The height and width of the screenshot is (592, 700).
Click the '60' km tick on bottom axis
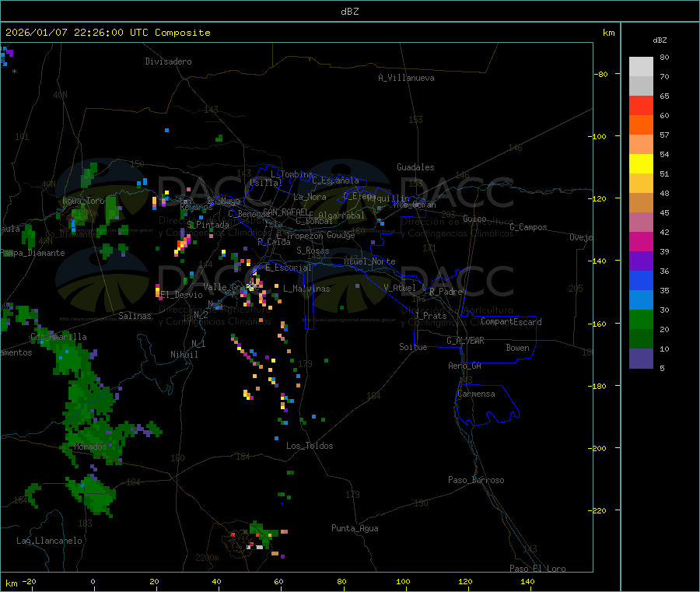[x=278, y=581]
